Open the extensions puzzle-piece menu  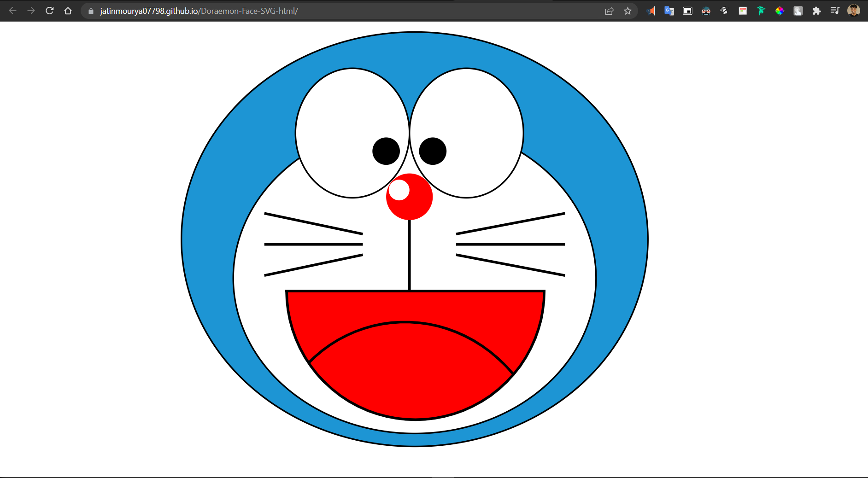tap(816, 11)
